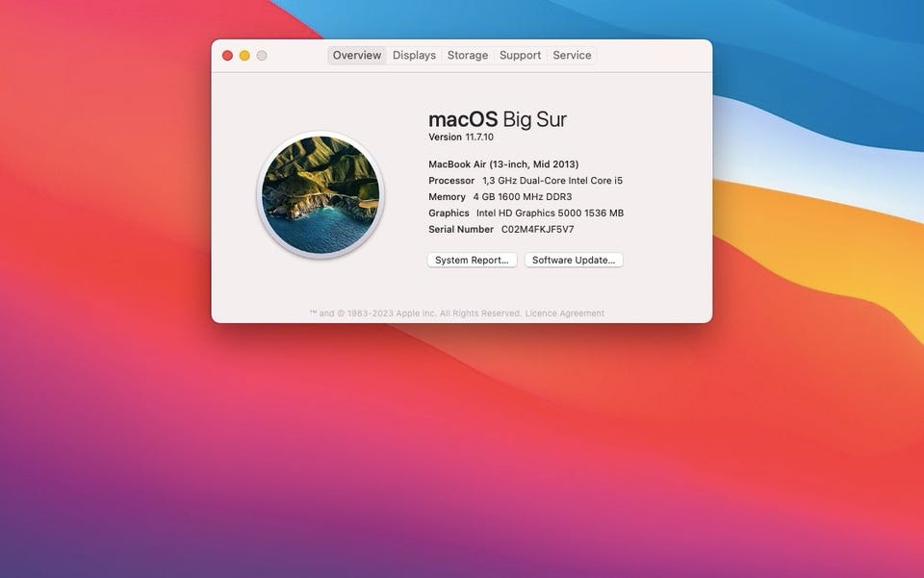Select the MacBook Air (13-inch, Mid 2013) text

tap(503, 164)
